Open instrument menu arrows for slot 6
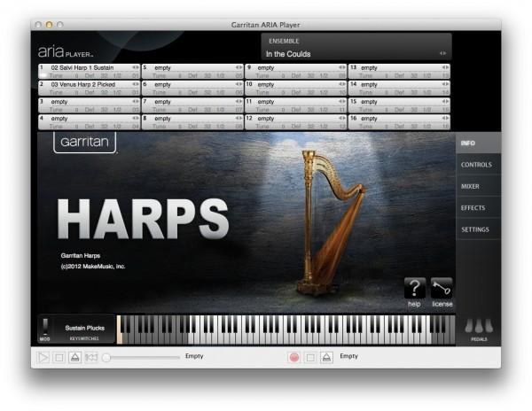This screenshot has height=411, width=532. click(239, 84)
